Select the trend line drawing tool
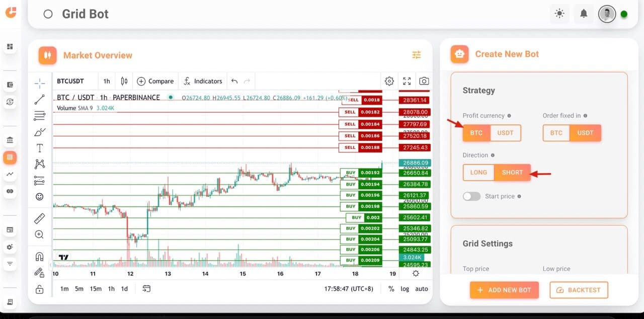 click(39, 100)
